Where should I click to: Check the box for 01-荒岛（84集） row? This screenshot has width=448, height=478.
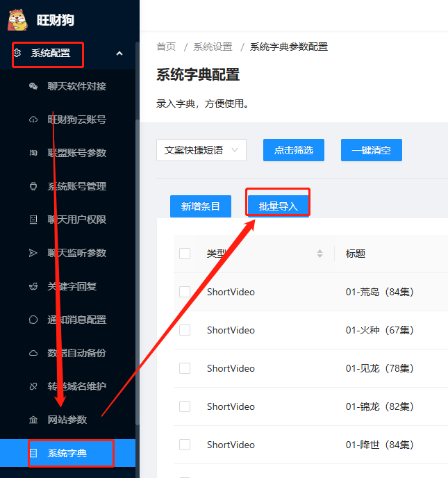click(x=185, y=292)
